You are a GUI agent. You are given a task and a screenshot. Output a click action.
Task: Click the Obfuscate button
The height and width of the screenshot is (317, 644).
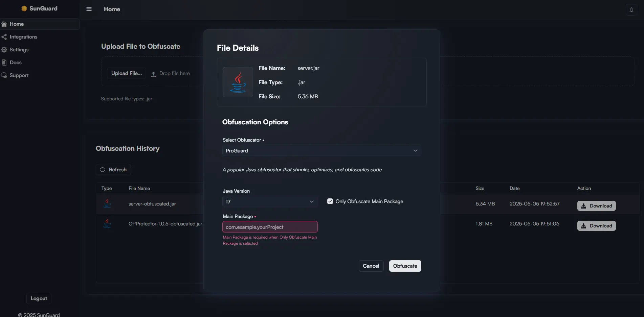pyautogui.click(x=405, y=266)
